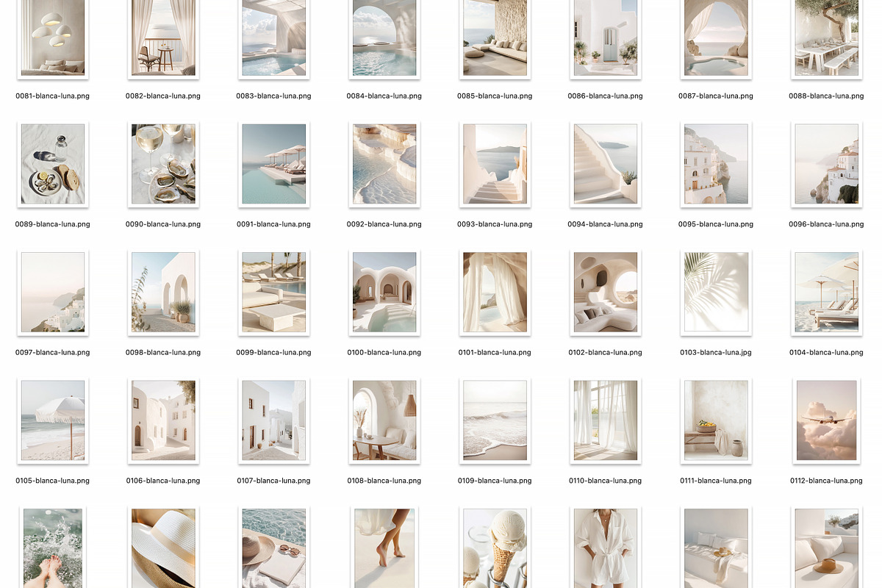Open the 0090-blanca-luna.png oysters and wine image
The height and width of the screenshot is (588, 882).
[163, 164]
